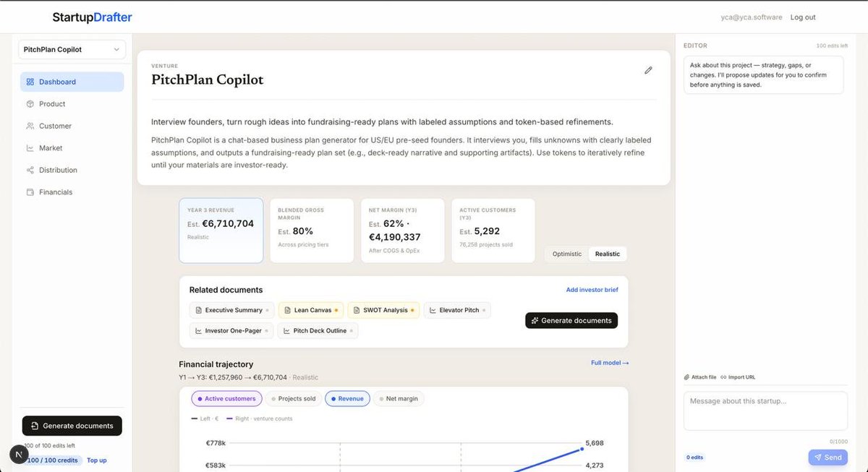Expand the PitchPlan Copilot project dropdown
This screenshot has width=868, height=472.
[72, 49]
